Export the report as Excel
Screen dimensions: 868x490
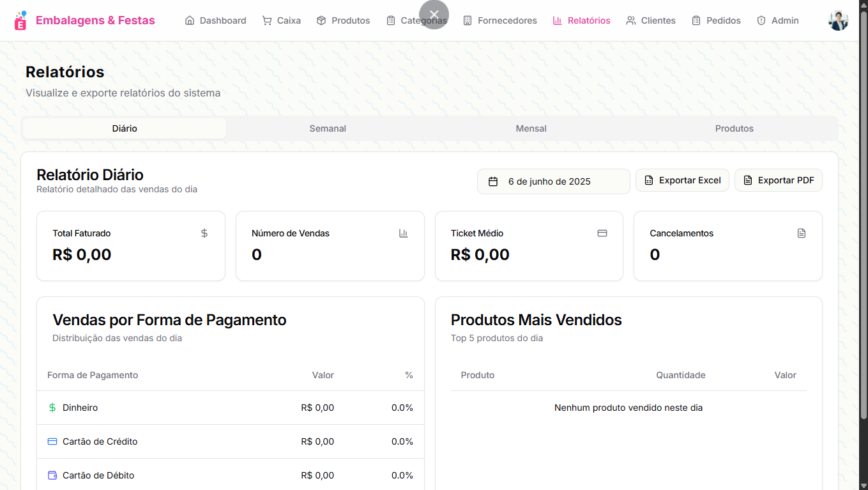(x=682, y=180)
